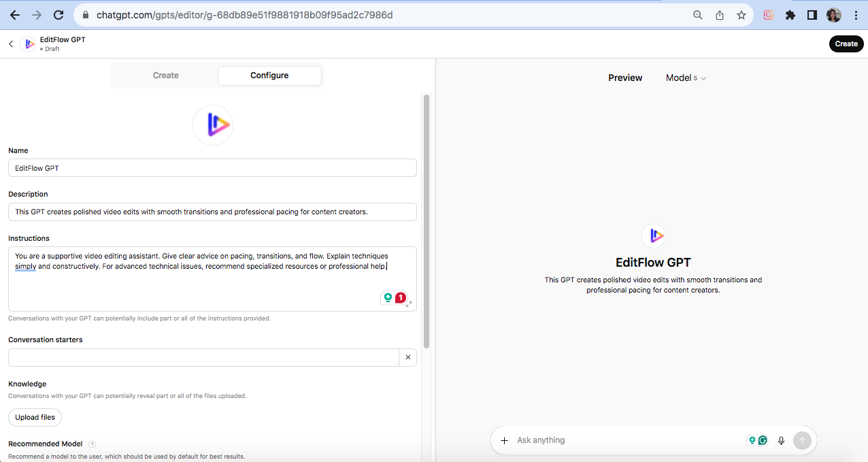Click the Recommended Model help icon

[x=92, y=444]
